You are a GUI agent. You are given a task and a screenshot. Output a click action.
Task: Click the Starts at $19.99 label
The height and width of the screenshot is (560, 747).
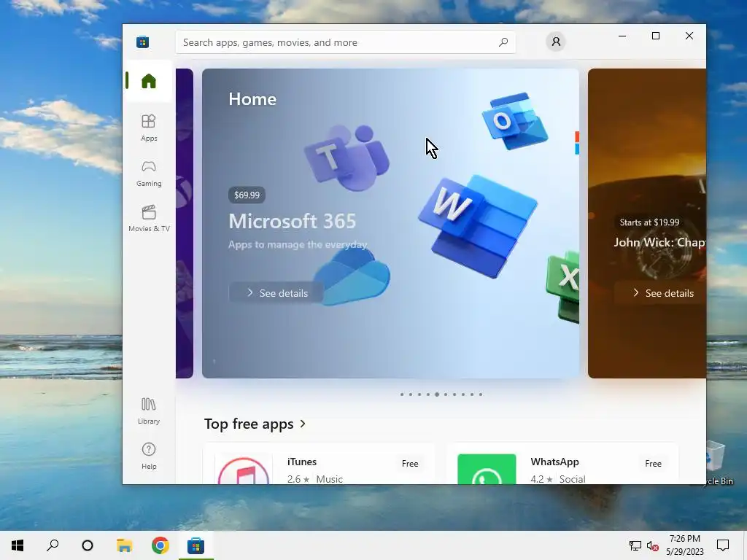(649, 222)
